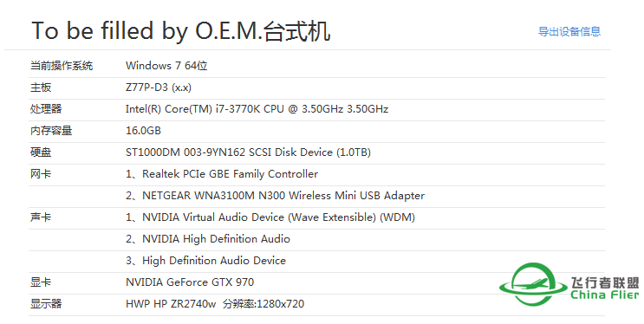Click the 显卡 label
644x324 pixels.
(x=41, y=282)
